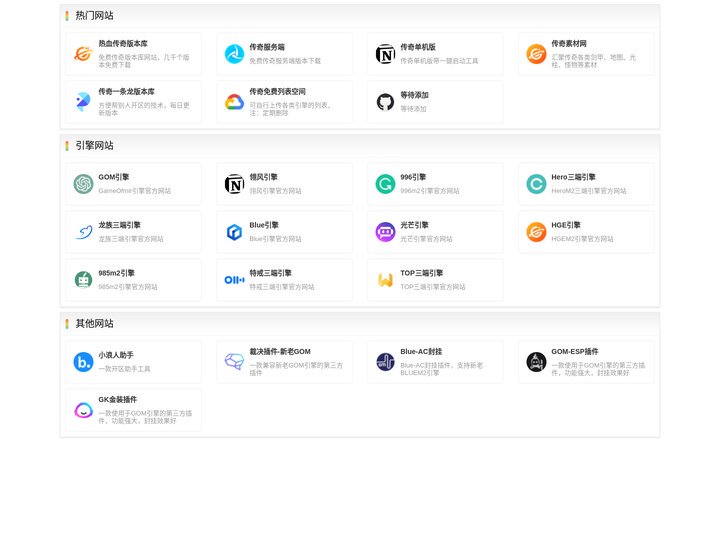This screenshot has width=720, height=540.
Task: Go to the Hero三端引擎 title link
Action: 573,177
